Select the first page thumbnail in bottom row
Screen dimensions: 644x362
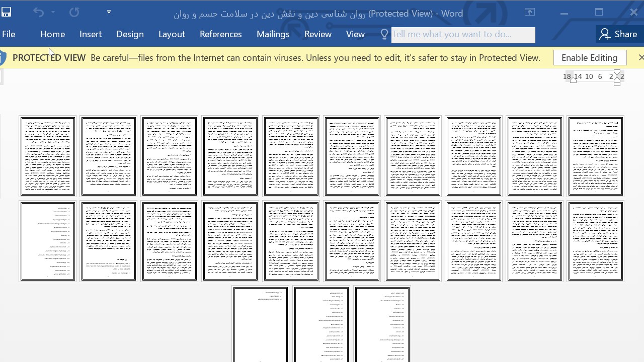tap(261, 324)
